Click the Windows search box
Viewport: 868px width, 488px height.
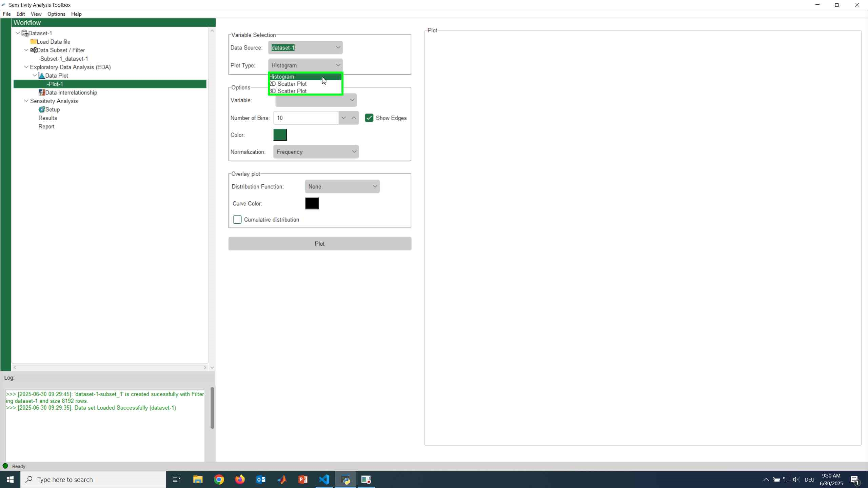[x=93, y=480]
